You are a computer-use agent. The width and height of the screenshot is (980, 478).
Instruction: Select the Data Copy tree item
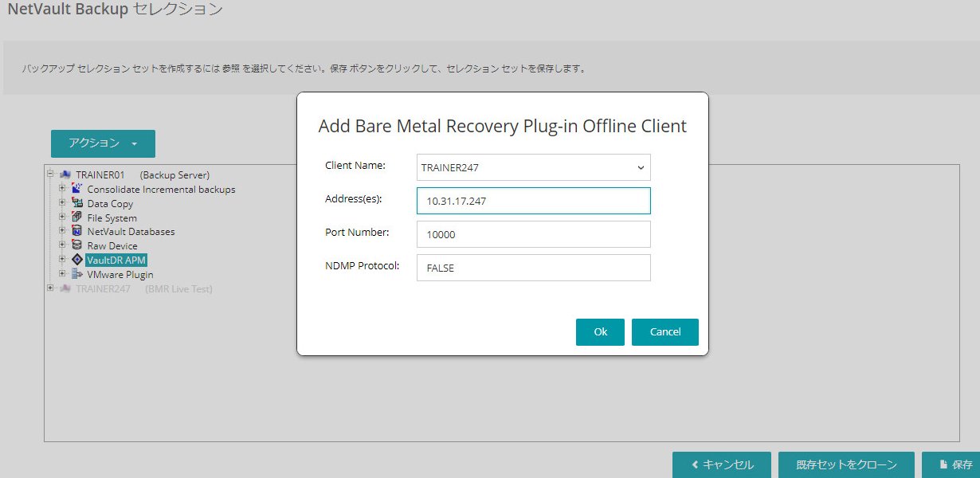point(110,204)
